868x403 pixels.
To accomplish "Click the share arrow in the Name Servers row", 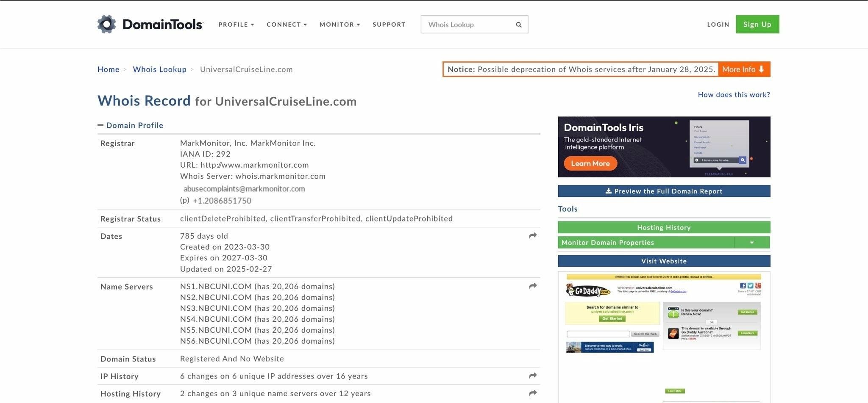I will tap(533, 286).
